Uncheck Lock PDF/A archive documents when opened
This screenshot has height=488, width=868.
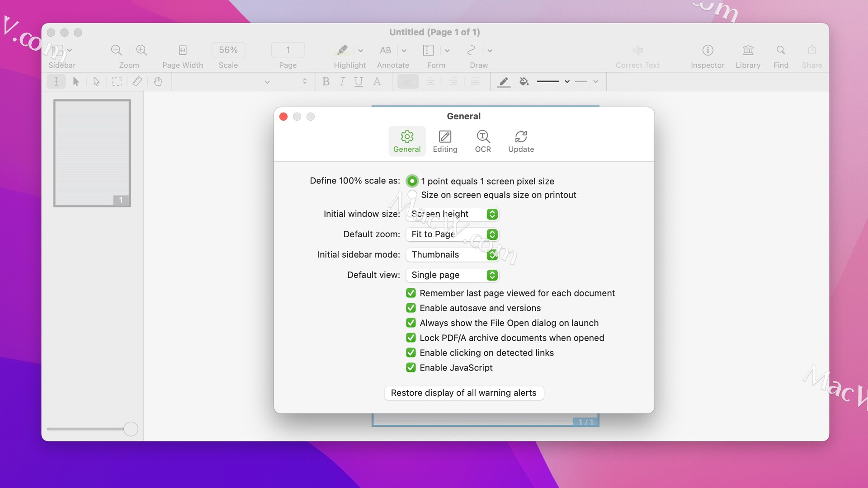tap(410, 338)
